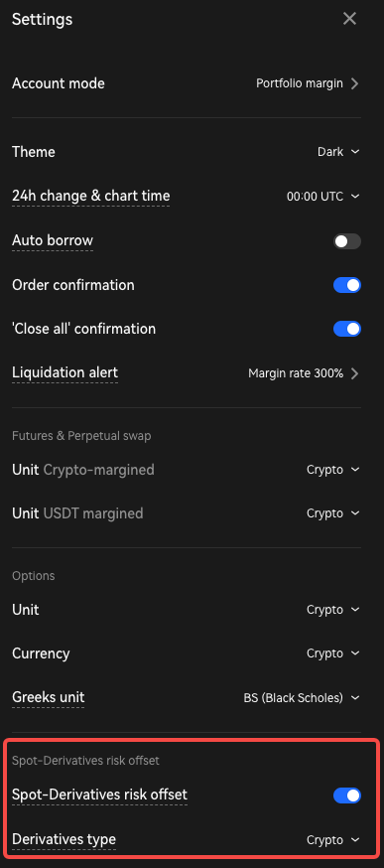This screenshot has height=868, width=384.
Task: Open Options Unit dropdown
Action: tap(333, 610)
